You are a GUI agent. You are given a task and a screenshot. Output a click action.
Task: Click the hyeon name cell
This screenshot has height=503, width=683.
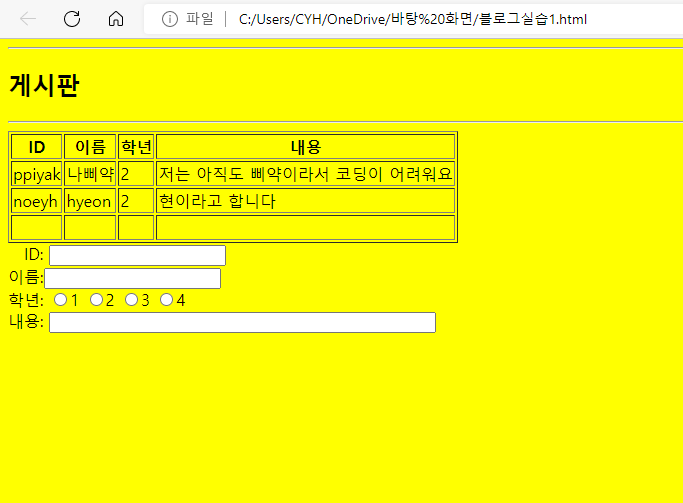click(x=90, y=201)
